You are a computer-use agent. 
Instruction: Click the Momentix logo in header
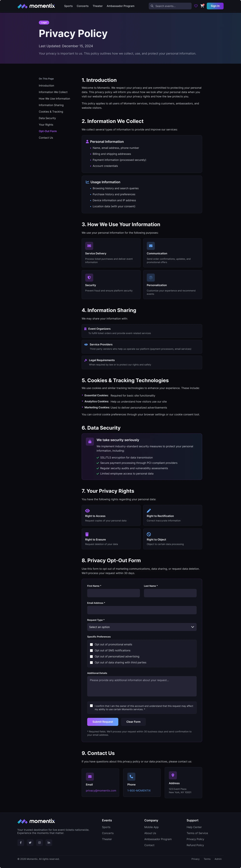[36, 6]
